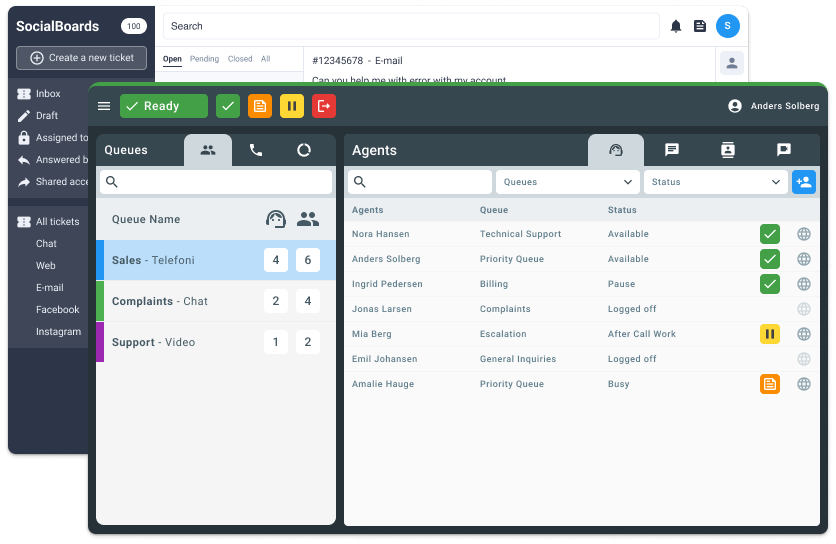Click the blue add agent button
Viewport: 836px width, 544px height.
[803, 182]
